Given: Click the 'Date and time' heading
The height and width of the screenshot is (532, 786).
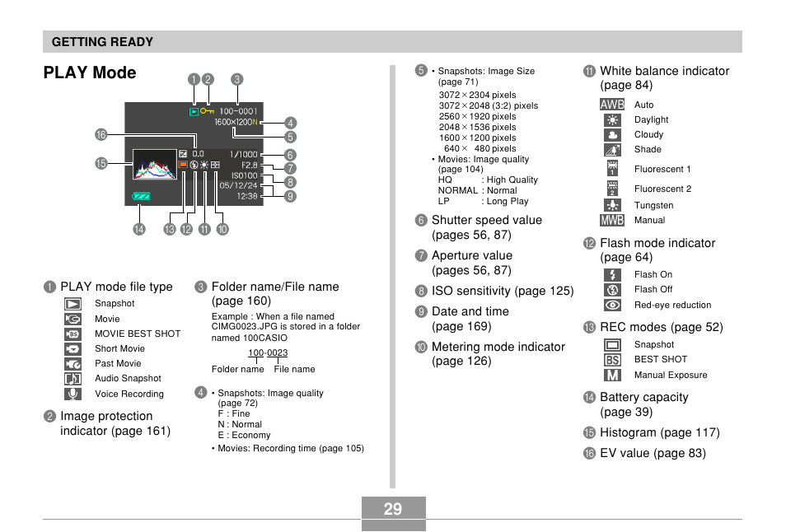Looking at the screenshot, I should (x=470, y=311).
